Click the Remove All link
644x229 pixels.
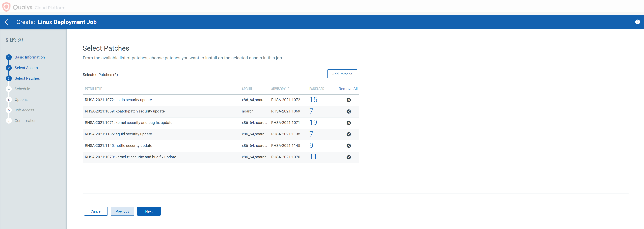[348, 89]
